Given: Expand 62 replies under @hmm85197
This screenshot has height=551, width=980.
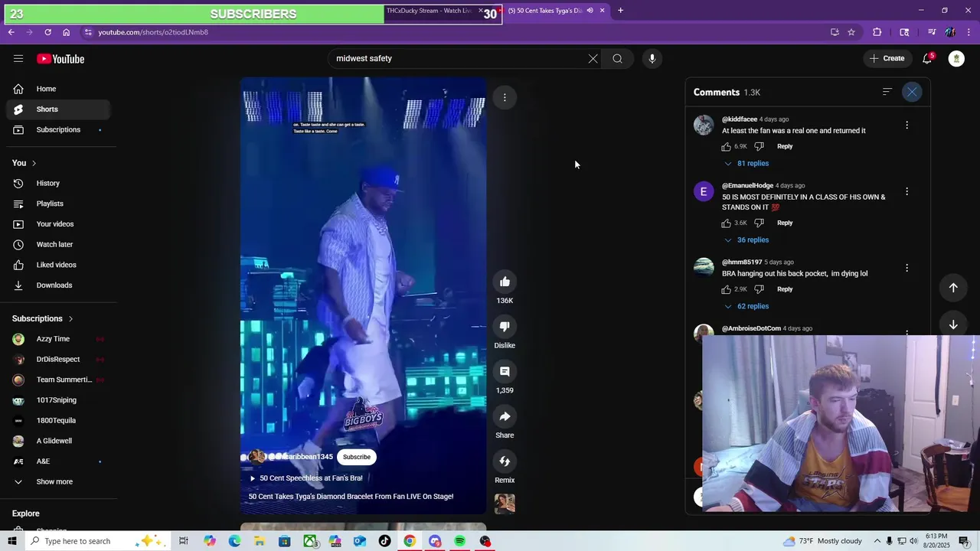Looking at the screenshot, I should pyautogui.click(x=746, y=306).
